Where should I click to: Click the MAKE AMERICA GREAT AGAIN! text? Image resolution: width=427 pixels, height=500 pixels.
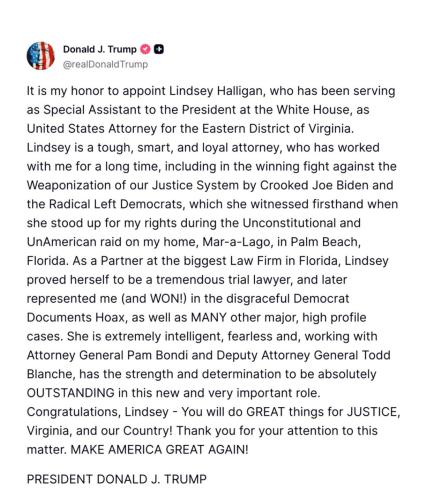pyautogui.click(x=160, y=449)
